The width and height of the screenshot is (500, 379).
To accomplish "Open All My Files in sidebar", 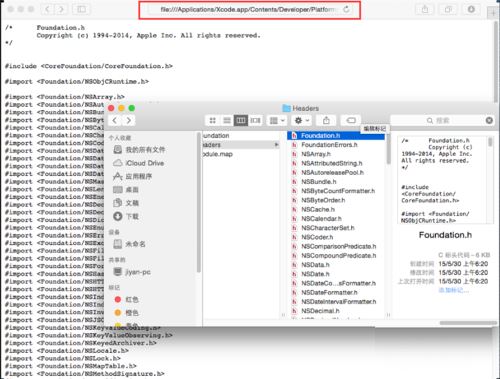I will pyautogui.click(x=139, y=150).
